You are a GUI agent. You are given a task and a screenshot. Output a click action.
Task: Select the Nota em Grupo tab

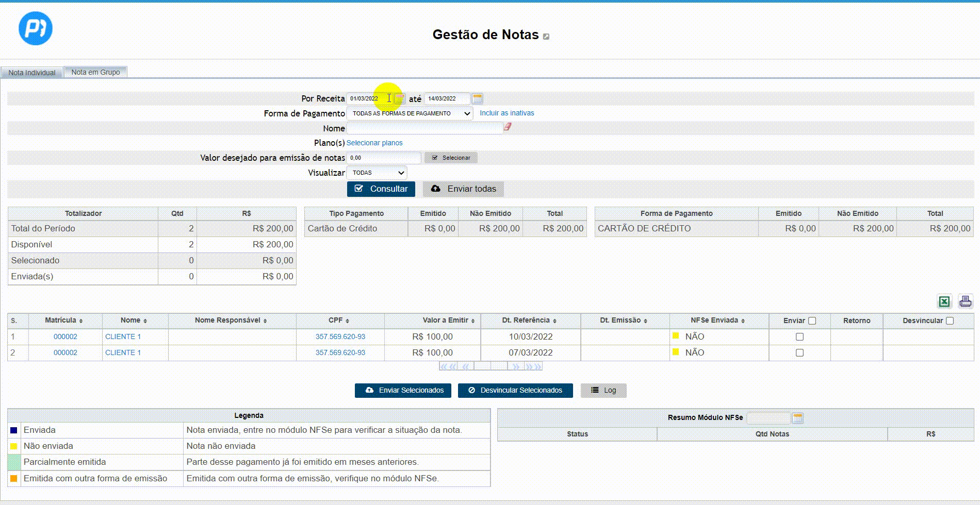pyautogui.click(x=95, y=72)
